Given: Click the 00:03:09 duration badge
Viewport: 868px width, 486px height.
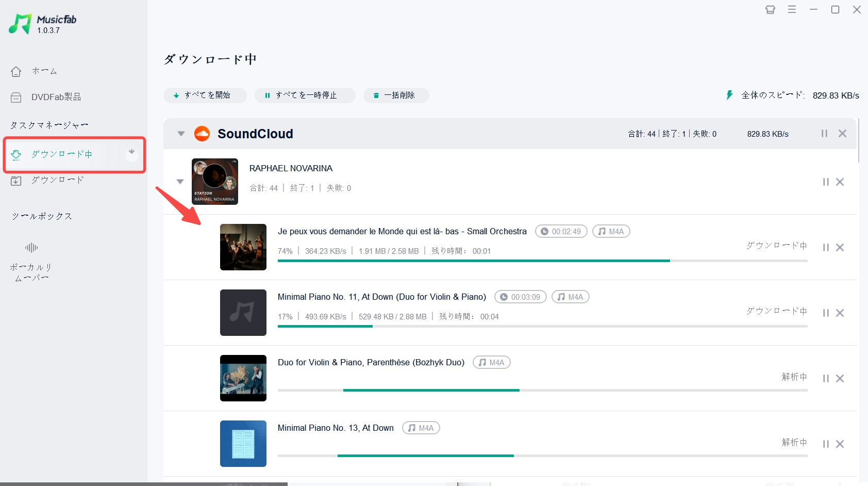Looking at the screenshot, I should pyautogui.click(x=521, y=297).
